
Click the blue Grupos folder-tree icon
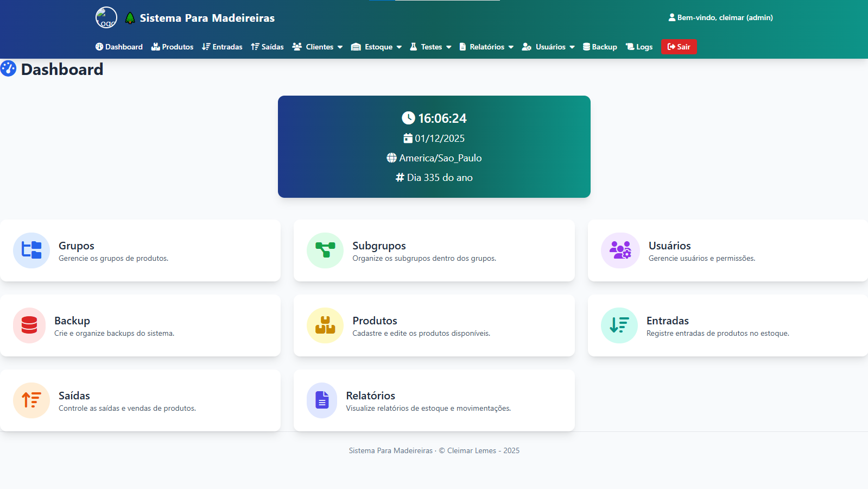click(x=31, y=250)
